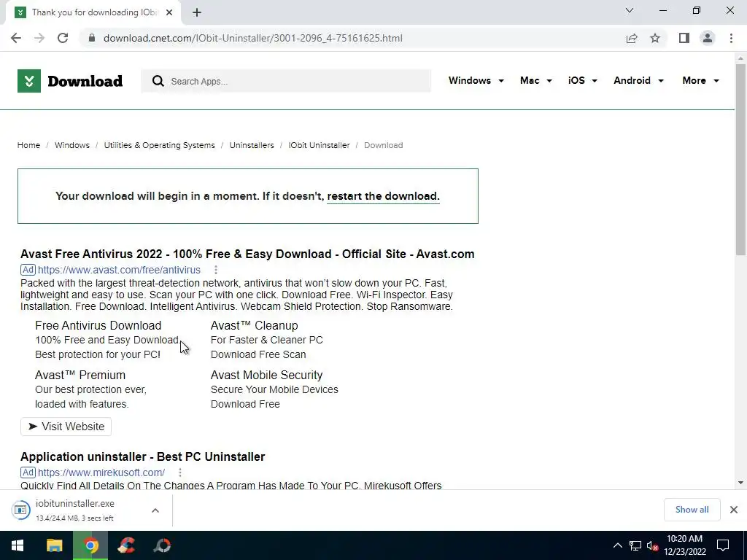This screenshot has height=560, width=747.
Task: Bookmark this page with the star icon
Action: point(655,38)
